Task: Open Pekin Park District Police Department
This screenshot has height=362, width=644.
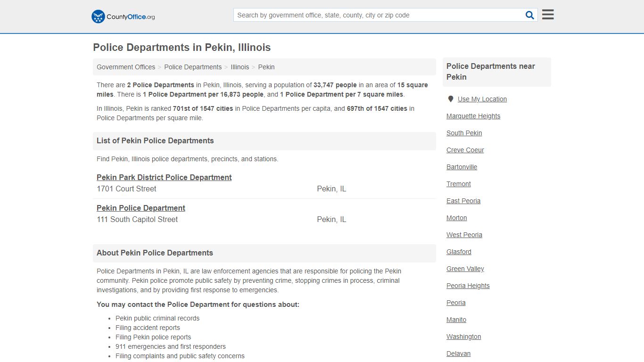Action: [x=164, y=177]
